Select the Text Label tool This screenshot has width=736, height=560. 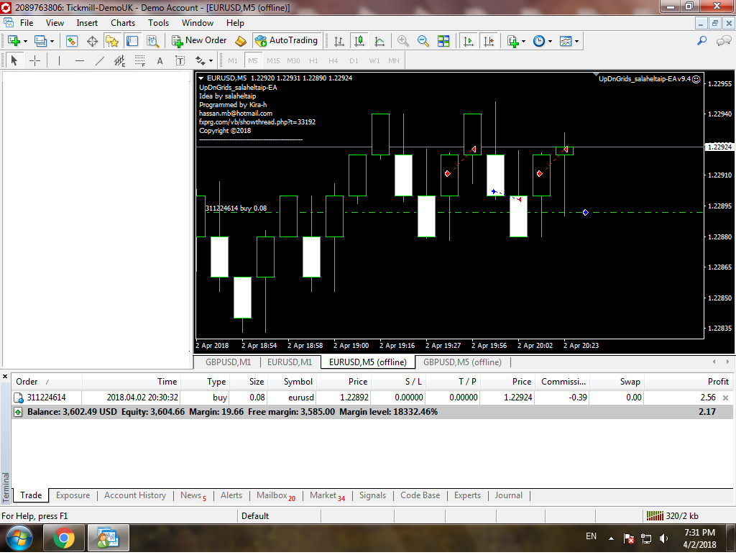point(180,60)
